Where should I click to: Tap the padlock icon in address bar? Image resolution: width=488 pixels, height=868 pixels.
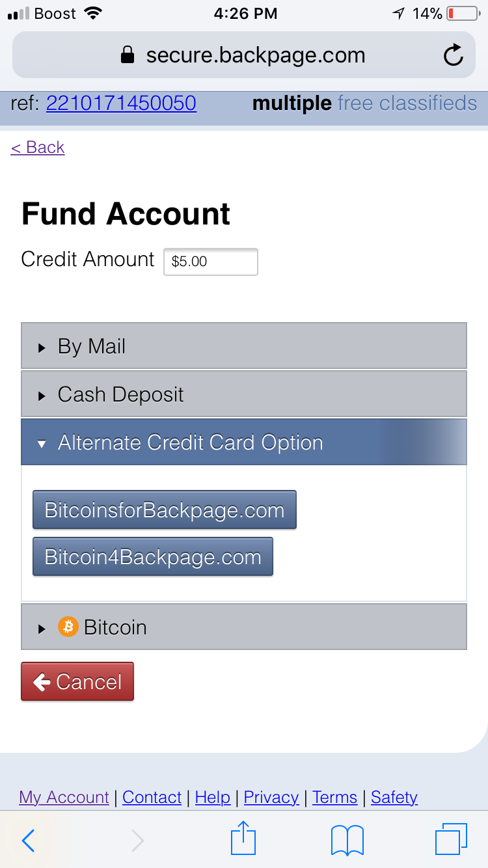coord(128,55)
